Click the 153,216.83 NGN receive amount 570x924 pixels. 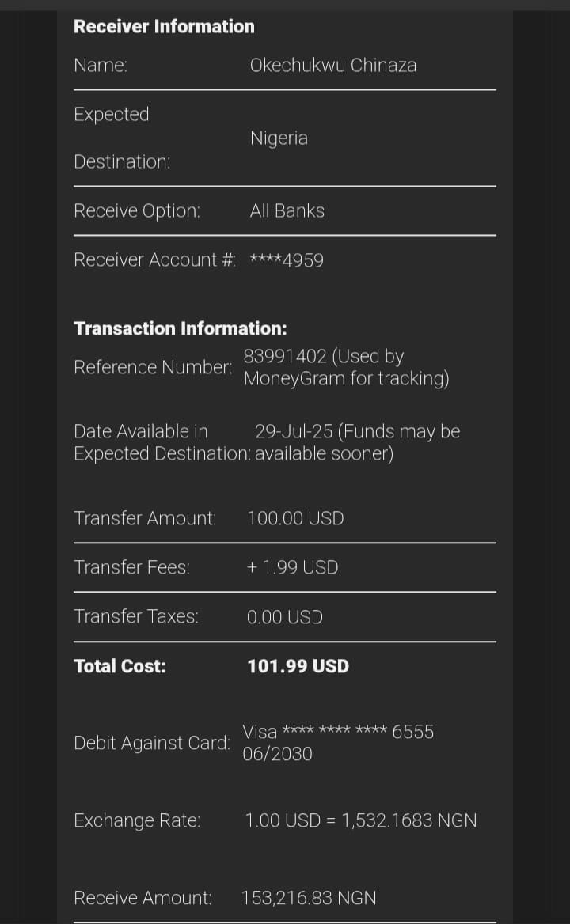(x=309, y=898)
